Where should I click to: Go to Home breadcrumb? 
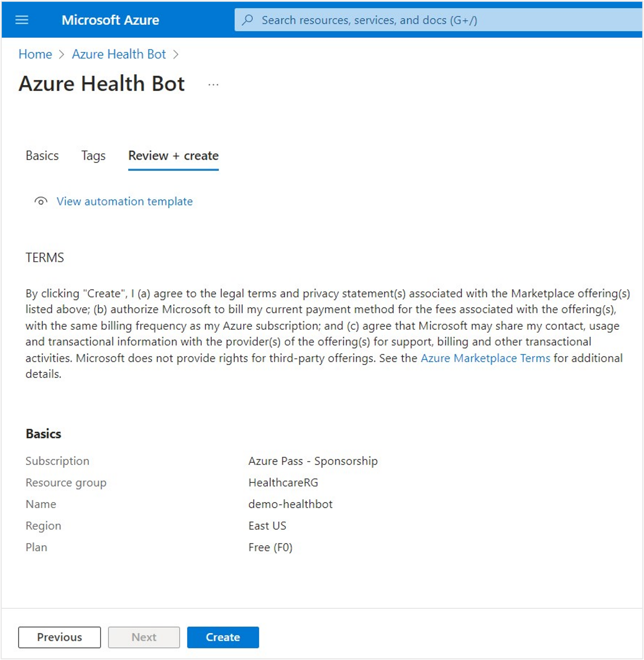tap(35, 54)
